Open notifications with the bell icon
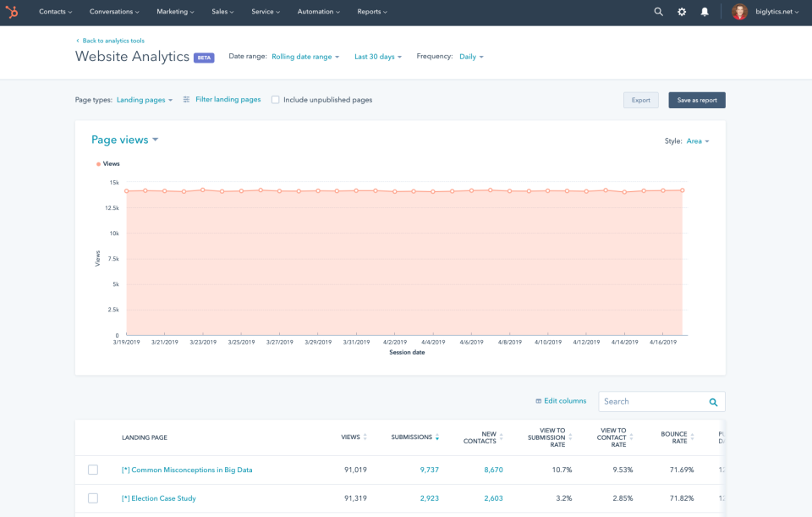The image size is (812, 517). click(x=705, y=12)
